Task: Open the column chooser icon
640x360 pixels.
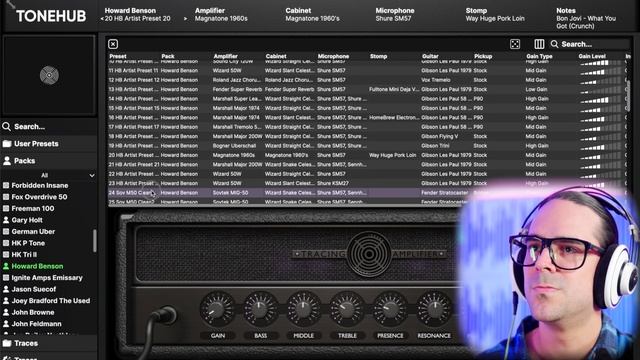Action: pos(539,44)
